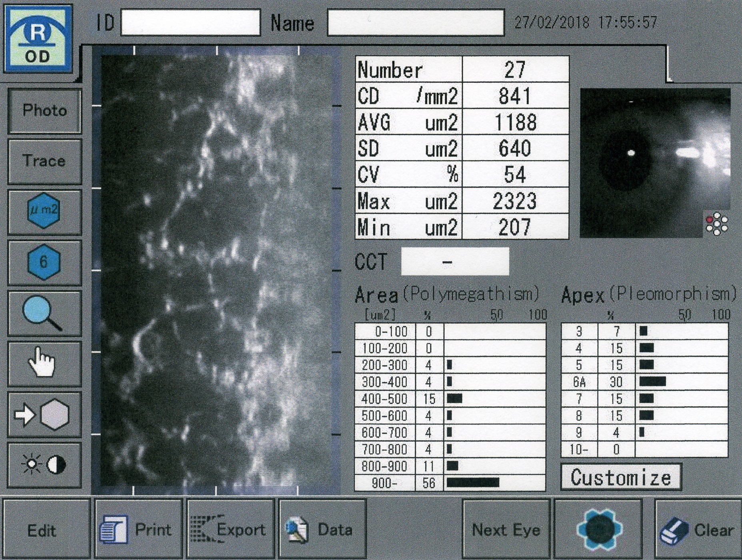The image size is (742, 560).
Task: Click Customize under the Apex chart
Action: [x=620, y=477]
